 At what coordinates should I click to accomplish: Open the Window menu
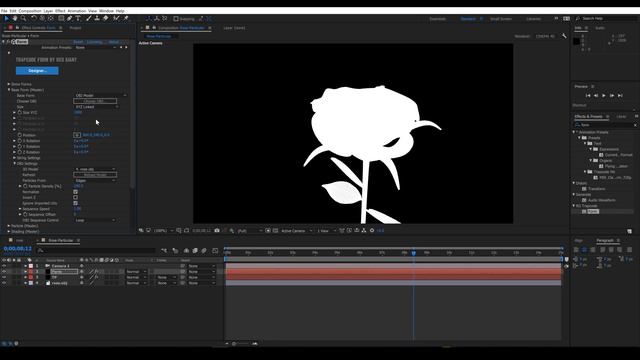pyautogui.click(x=106, y=11)
